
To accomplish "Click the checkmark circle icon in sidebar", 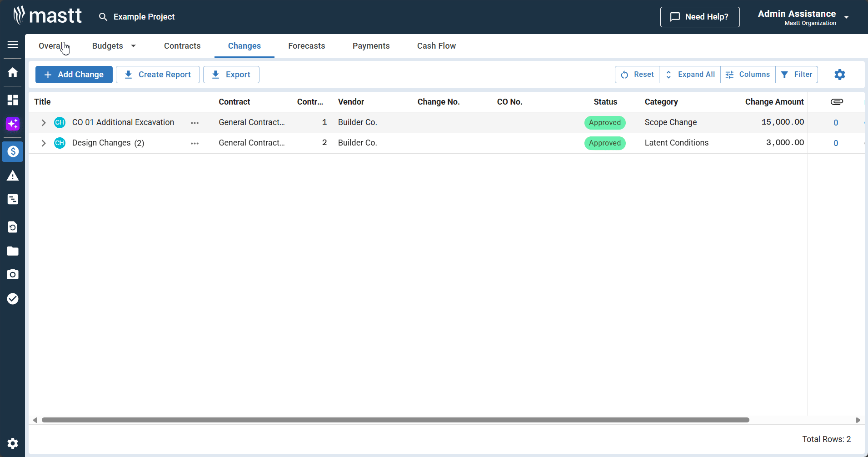I will pyautogui.click(x=13, y=299).
